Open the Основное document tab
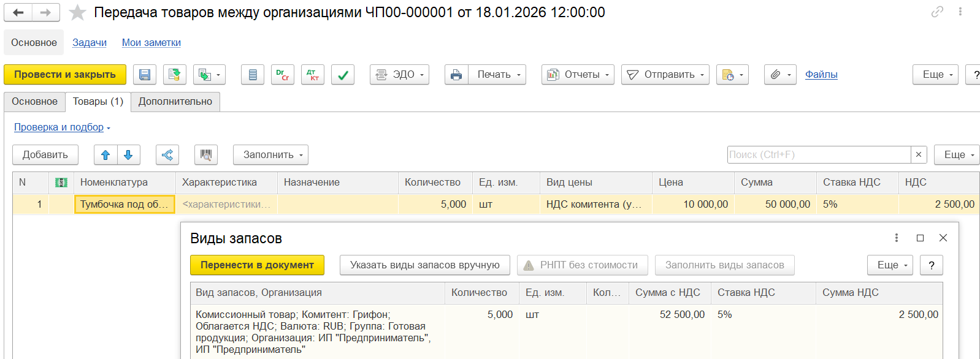This screenshot has width=980, height=359. (34, 102)
